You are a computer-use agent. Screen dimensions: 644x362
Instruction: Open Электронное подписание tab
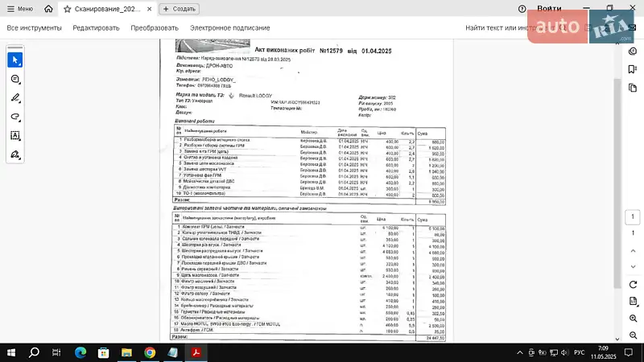tap(230, 28)
